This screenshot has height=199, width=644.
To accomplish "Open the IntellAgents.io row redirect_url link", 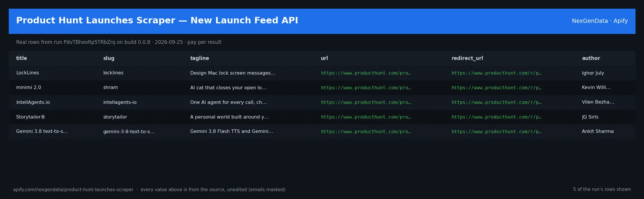I will [496, 102].
